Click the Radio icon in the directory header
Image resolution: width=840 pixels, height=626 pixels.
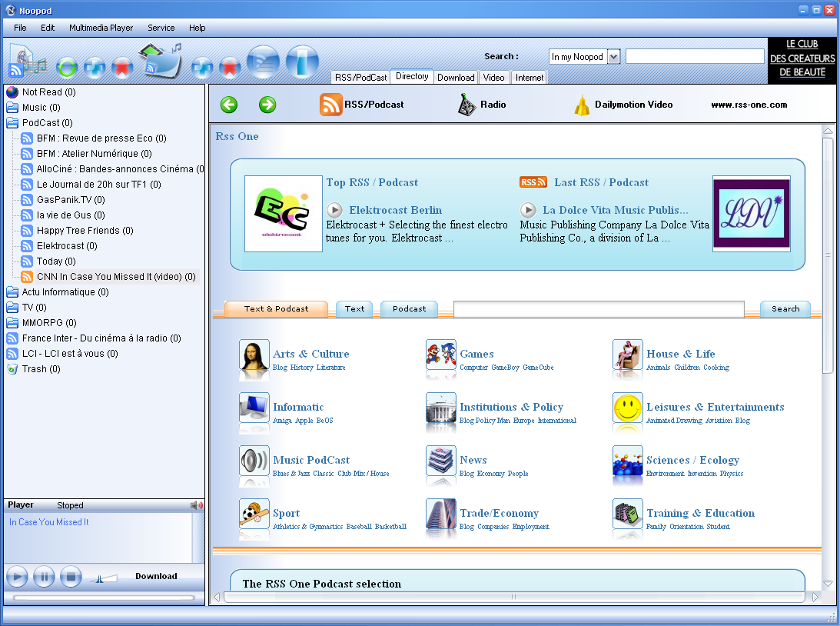[x=466, y=105]
